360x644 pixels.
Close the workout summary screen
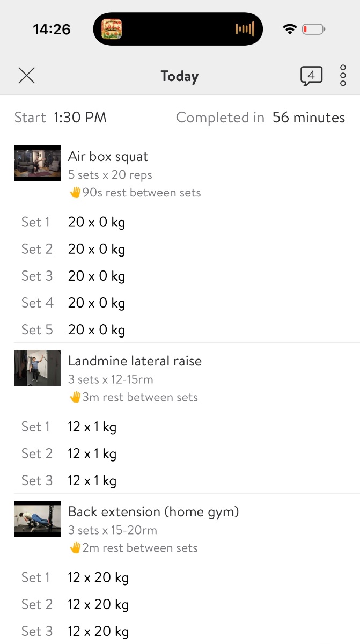pos(26,76)
